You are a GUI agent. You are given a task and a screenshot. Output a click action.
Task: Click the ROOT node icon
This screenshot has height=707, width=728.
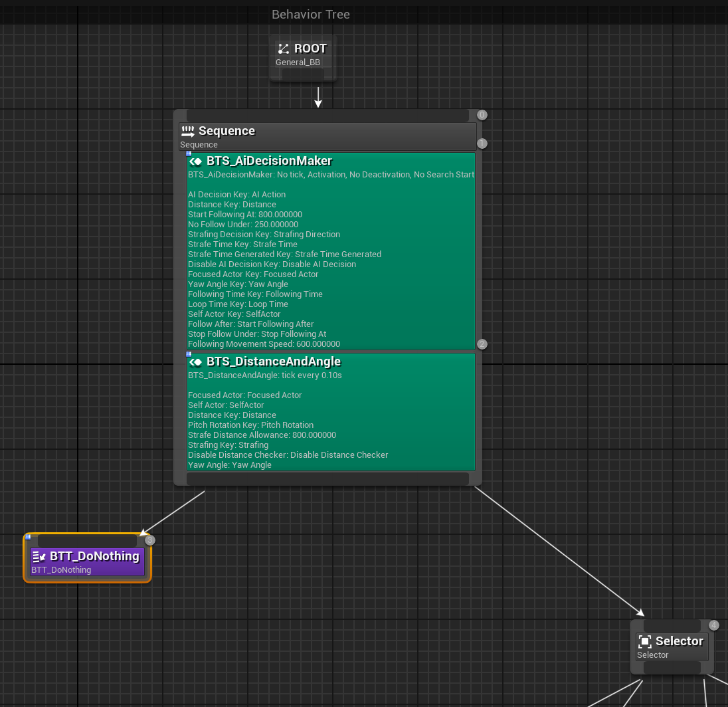283,49
